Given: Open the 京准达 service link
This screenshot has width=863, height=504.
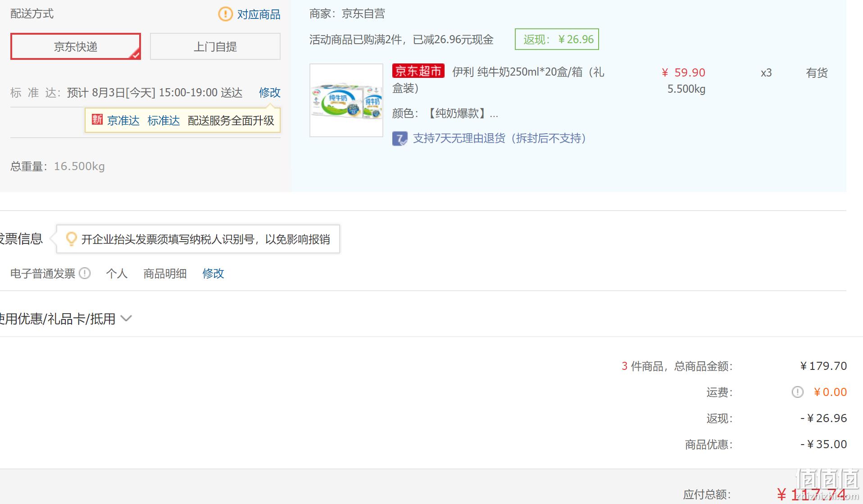Looking at the screenshot, I should click(x=123, y=120).
